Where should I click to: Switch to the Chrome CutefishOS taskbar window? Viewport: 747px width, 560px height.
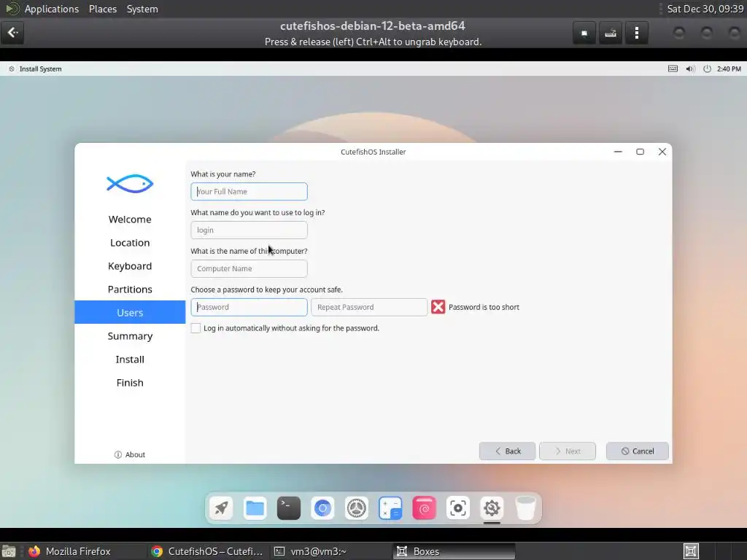[x=207, y=551]
